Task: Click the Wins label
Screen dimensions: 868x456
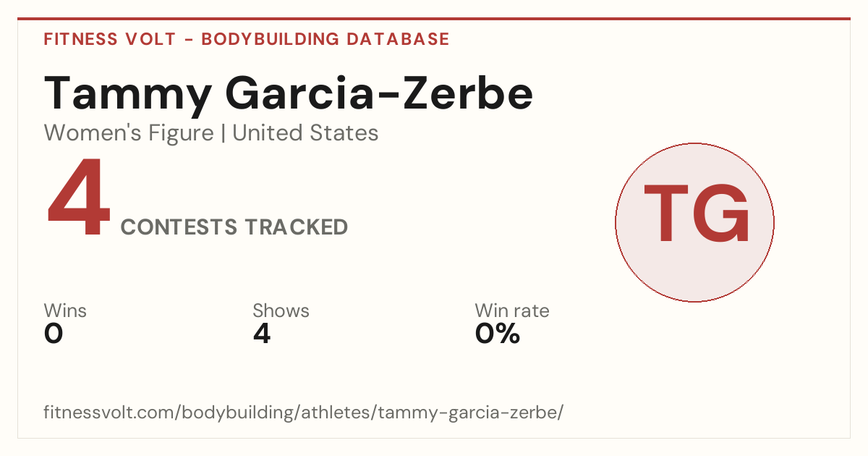Action: coord(65,311)
